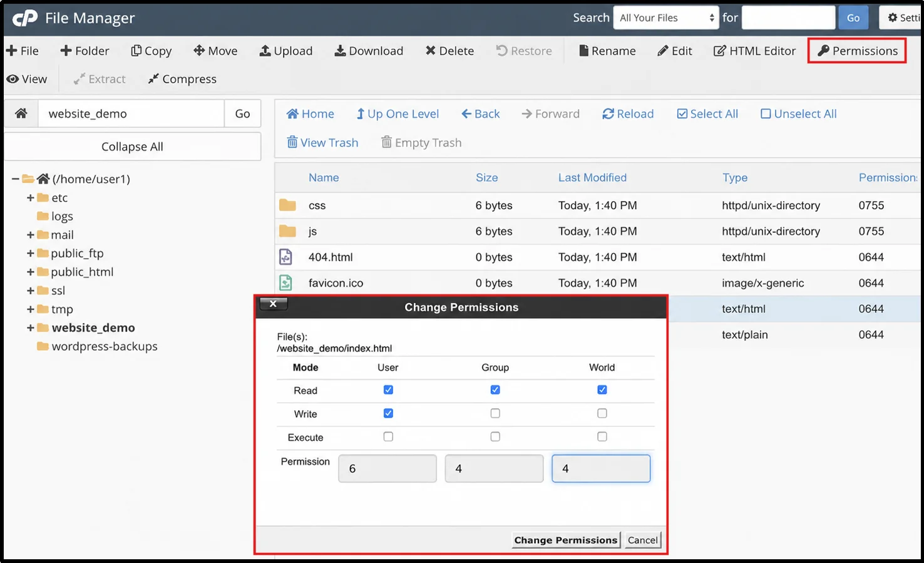924x563 pixels.
Task: Launch the HTML Editor
Action: pyautogui.click(x=755, y=51)
